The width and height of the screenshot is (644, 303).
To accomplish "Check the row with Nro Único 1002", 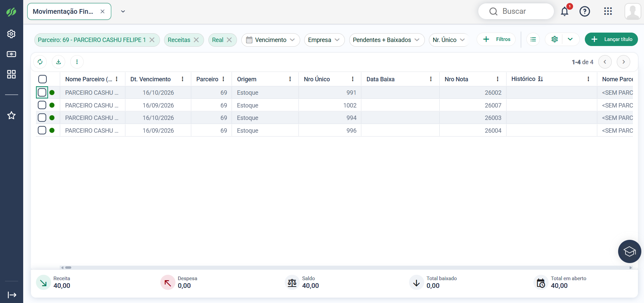I will 42,105.
